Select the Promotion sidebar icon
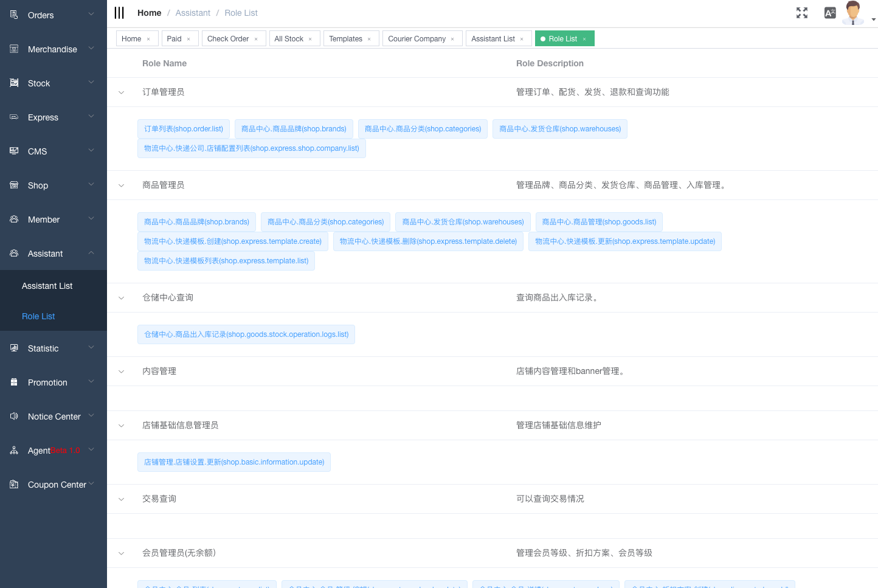The height and width of the screenshot is (588, 878). [x=13, y=382]
